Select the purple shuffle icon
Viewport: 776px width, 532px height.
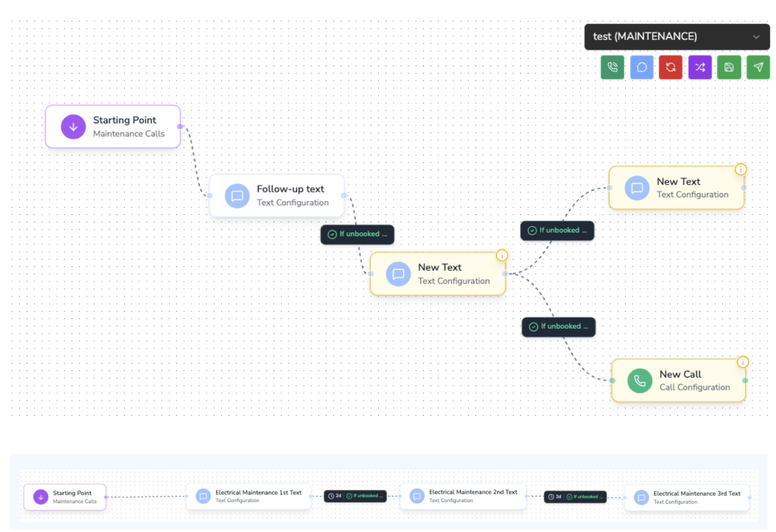[x=699, y=67]
